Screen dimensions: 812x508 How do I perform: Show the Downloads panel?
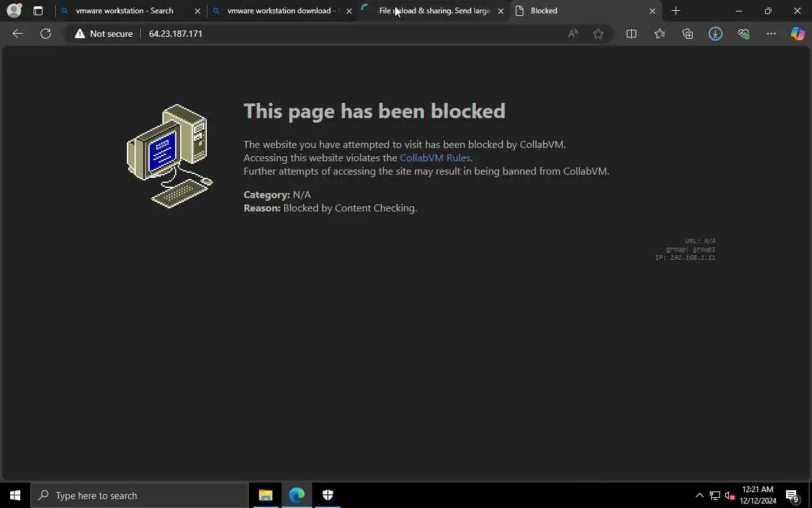pyautogui.click(x=716, y=34)
